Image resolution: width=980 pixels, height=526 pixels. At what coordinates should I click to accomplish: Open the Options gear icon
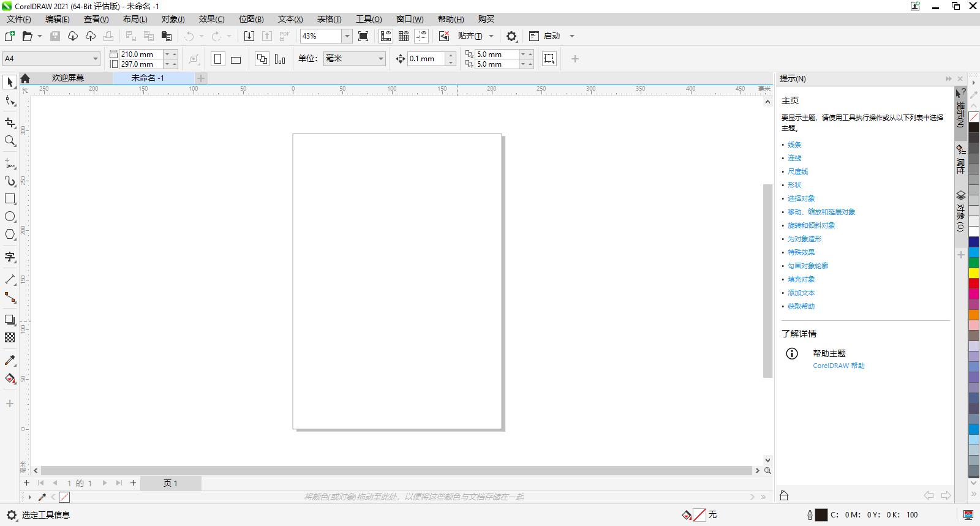point(511,36)
